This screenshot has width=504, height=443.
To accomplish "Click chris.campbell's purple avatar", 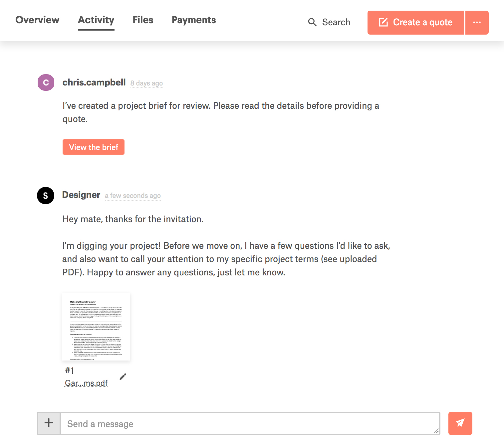I will coord(46,82).
